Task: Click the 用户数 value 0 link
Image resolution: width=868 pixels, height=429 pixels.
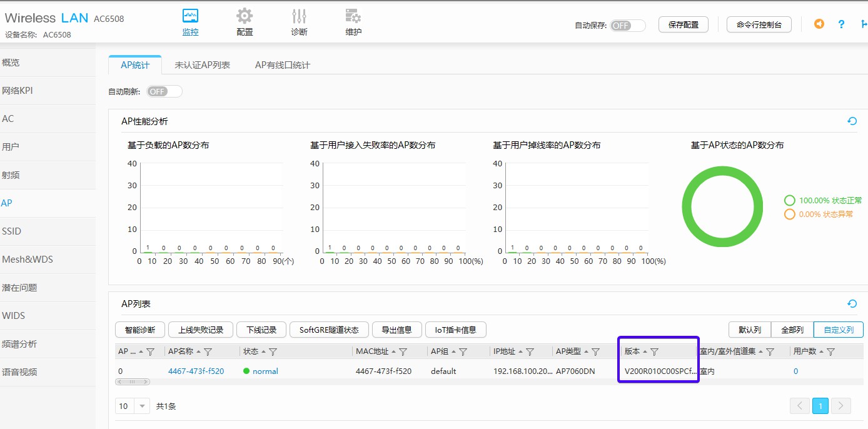Action: [x=796, y=371]
